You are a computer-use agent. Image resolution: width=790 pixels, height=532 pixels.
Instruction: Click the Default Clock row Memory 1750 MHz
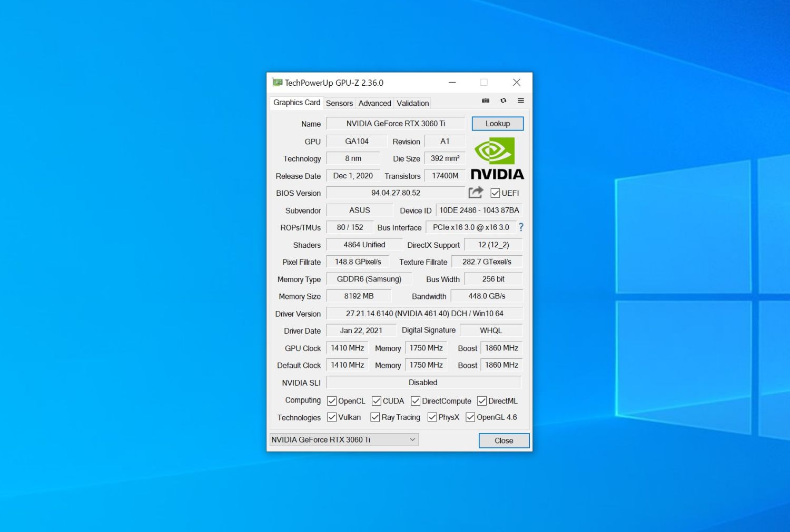pos(426,365)
